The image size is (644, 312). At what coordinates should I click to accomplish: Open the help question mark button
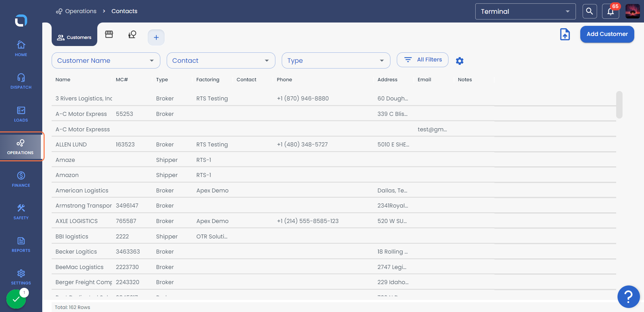629,297
